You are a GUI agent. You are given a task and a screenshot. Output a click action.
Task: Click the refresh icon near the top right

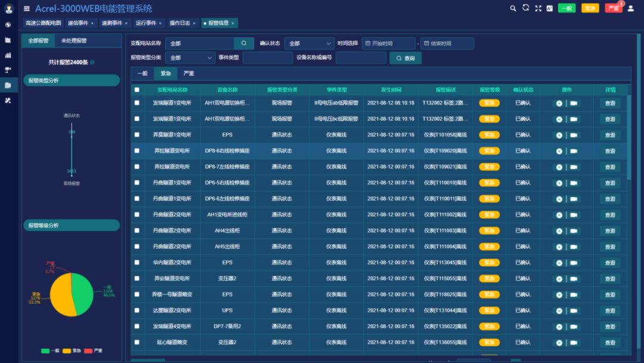[x=525, y=8]
